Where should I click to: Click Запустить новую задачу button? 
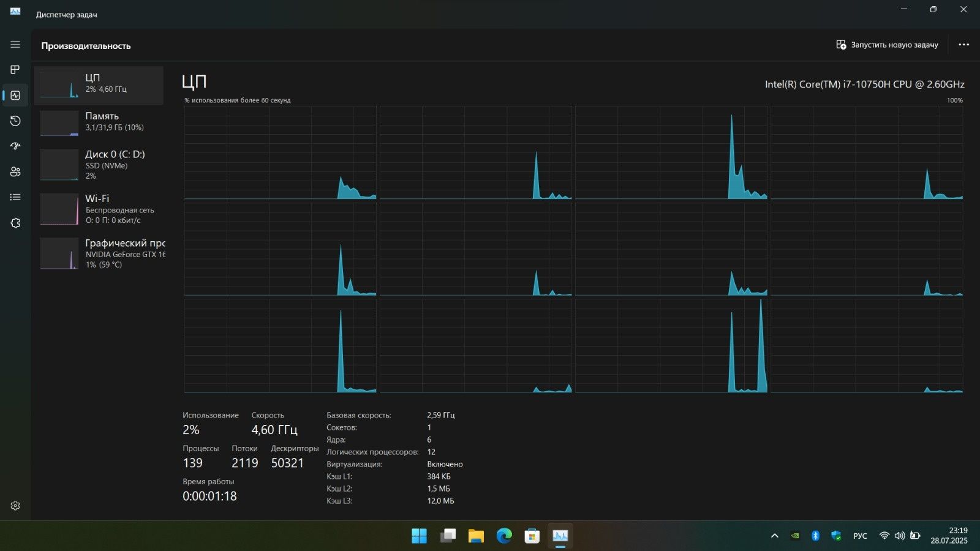pos(887,45)
